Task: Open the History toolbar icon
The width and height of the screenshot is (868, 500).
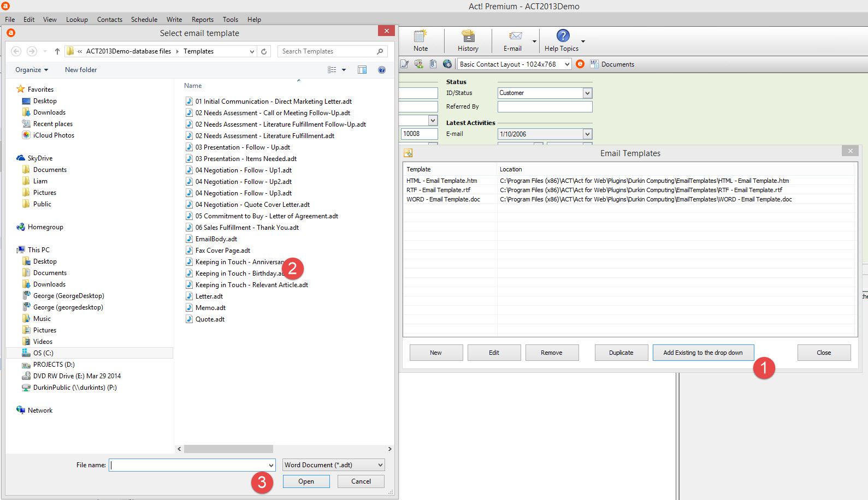Action: click(x=468, y=40)
